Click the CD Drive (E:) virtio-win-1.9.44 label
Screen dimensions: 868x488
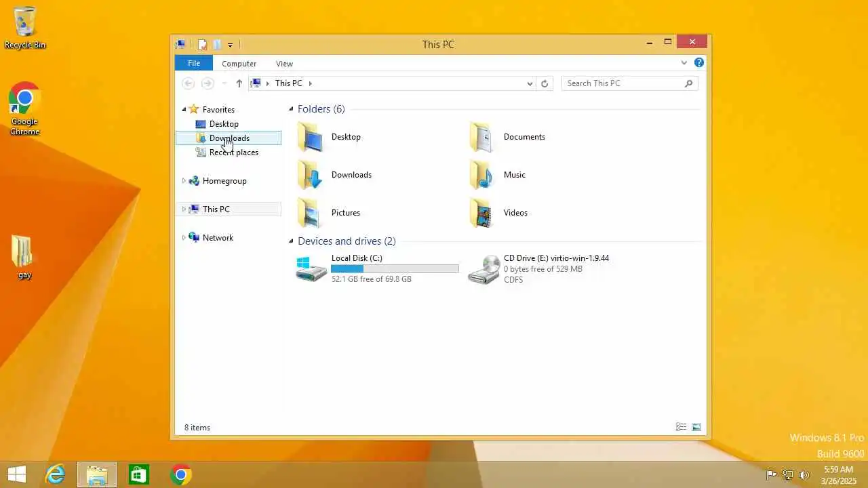coord(556,258)
